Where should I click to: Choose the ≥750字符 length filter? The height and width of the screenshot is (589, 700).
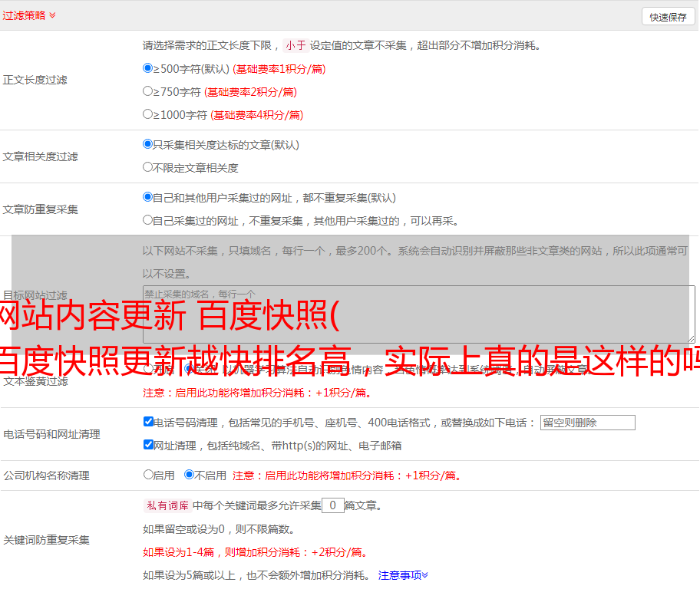click(x=148, y=91)
